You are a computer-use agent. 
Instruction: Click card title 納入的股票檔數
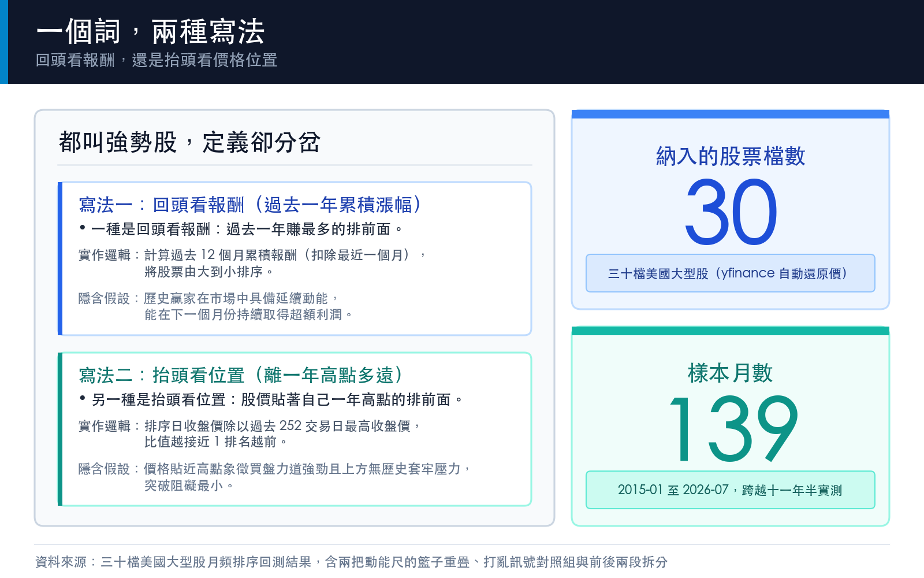(731, 156)
